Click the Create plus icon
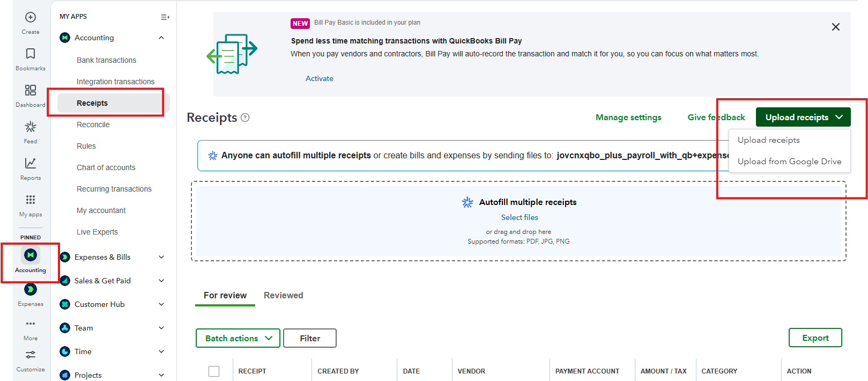 (31, 17)
